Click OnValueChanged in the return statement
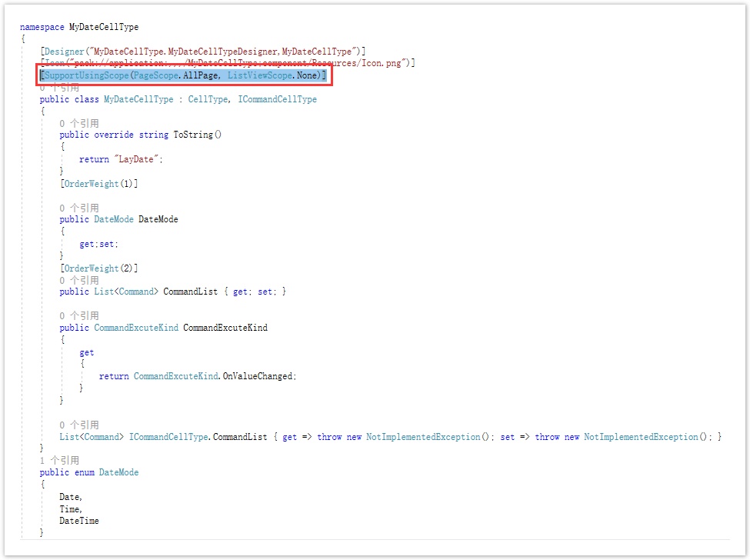Screen dimensions: 750x560 click(x=258, y=376)
